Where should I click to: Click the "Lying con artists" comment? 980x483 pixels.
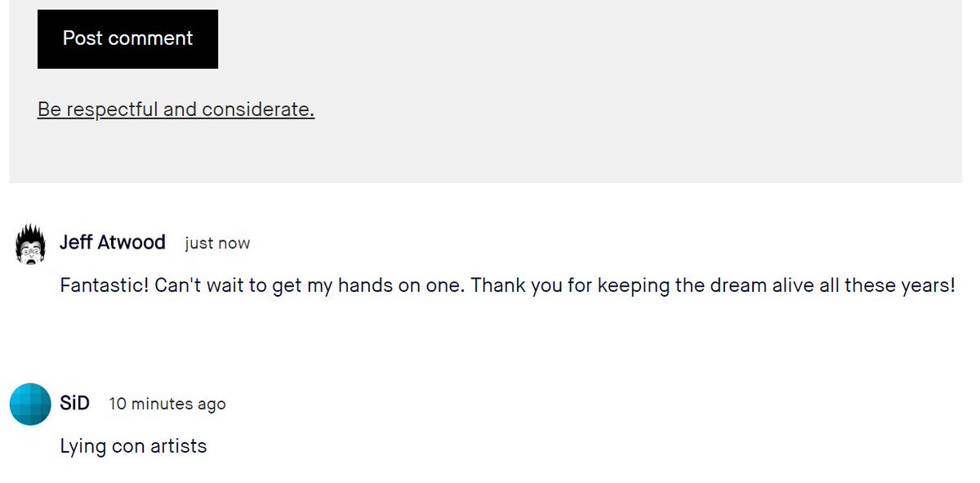(133, 446)
